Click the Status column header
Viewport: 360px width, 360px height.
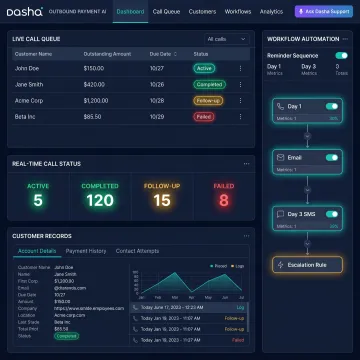(x=201, y=54)
